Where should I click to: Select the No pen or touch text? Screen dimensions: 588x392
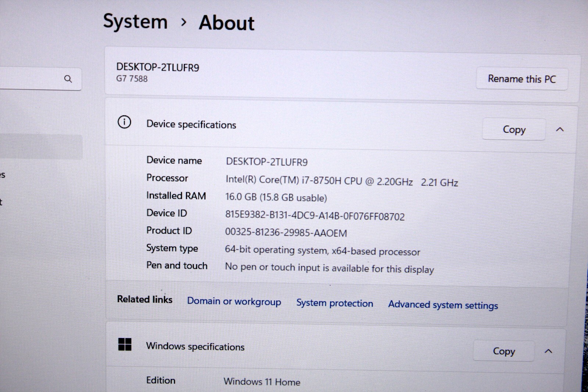[x=329, y=268]
